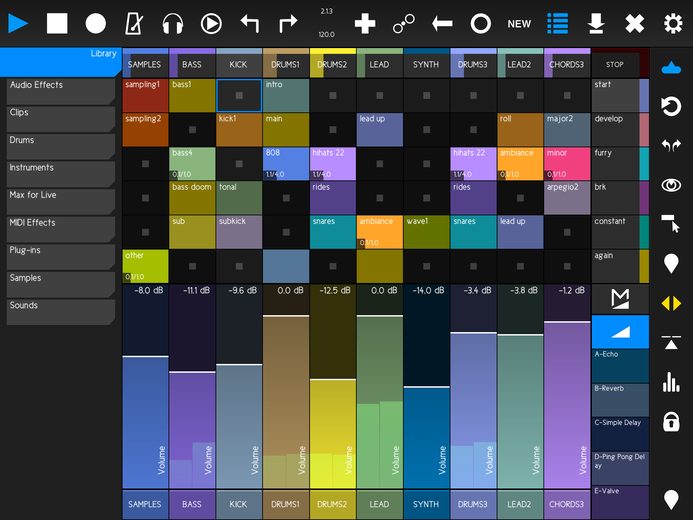Select the blue volume ramp button

tap(620, 332)
